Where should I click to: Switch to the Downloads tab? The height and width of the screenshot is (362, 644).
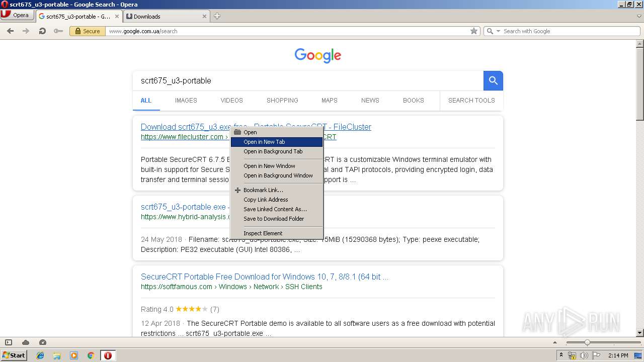coord(166,16)
